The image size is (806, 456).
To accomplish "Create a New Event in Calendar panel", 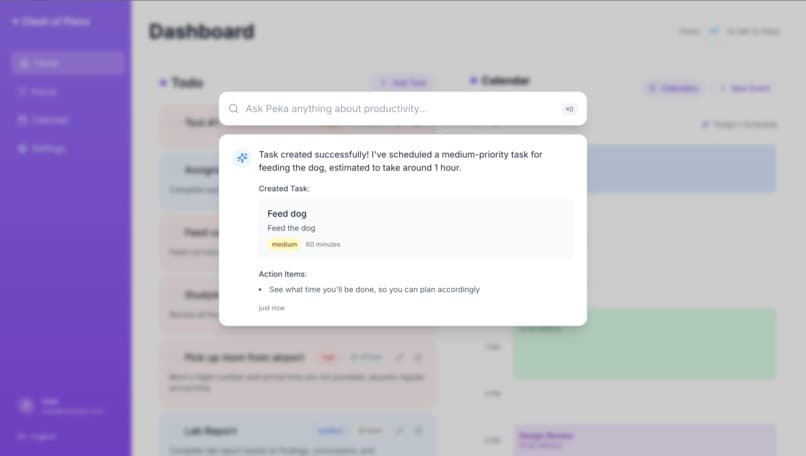I will tap(745, 88).
